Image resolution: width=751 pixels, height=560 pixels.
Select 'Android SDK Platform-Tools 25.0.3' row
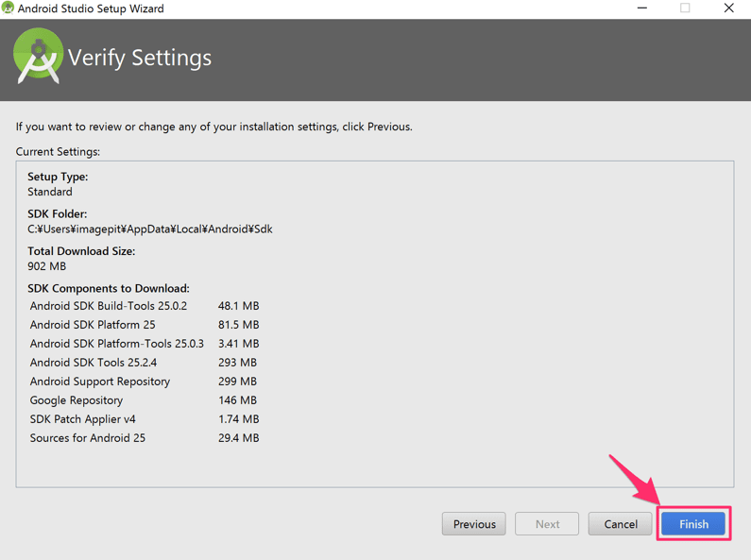coord(145,344)
